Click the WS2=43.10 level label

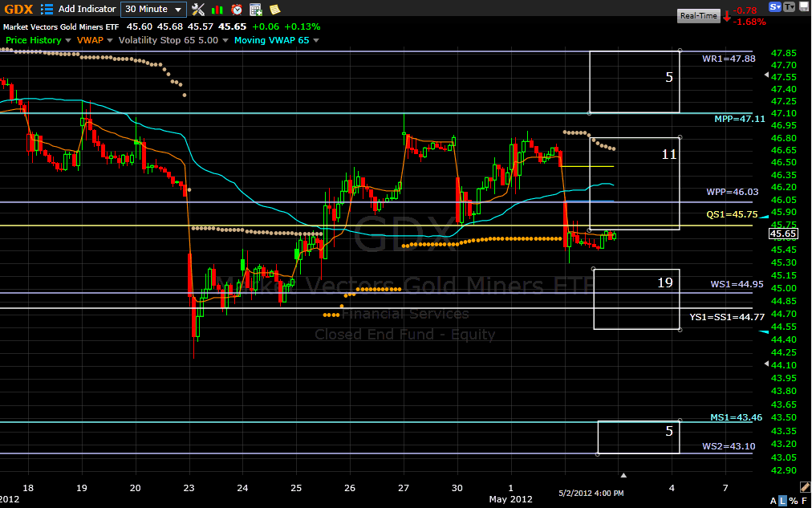pyautogui.click(x=729, y=446)
